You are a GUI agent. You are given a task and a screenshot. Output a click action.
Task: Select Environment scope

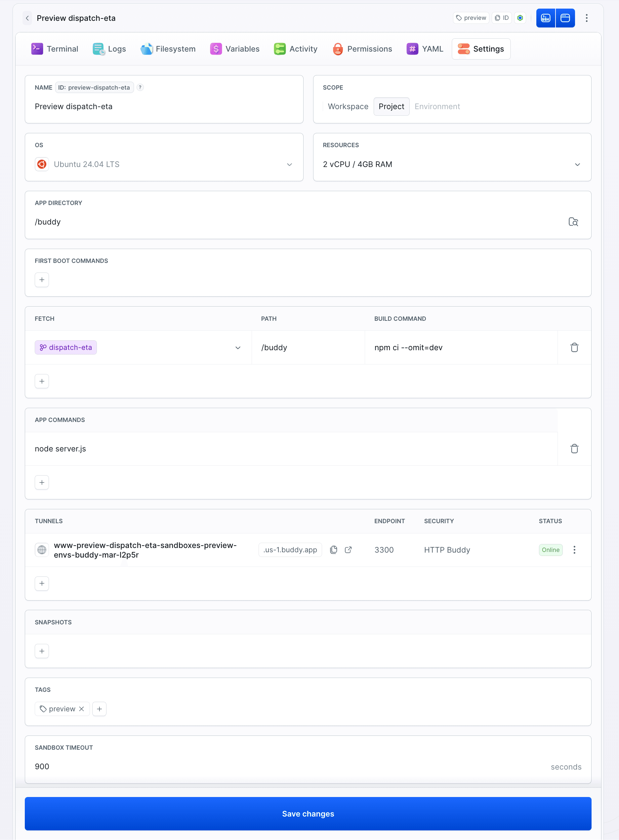coord(437,106)
